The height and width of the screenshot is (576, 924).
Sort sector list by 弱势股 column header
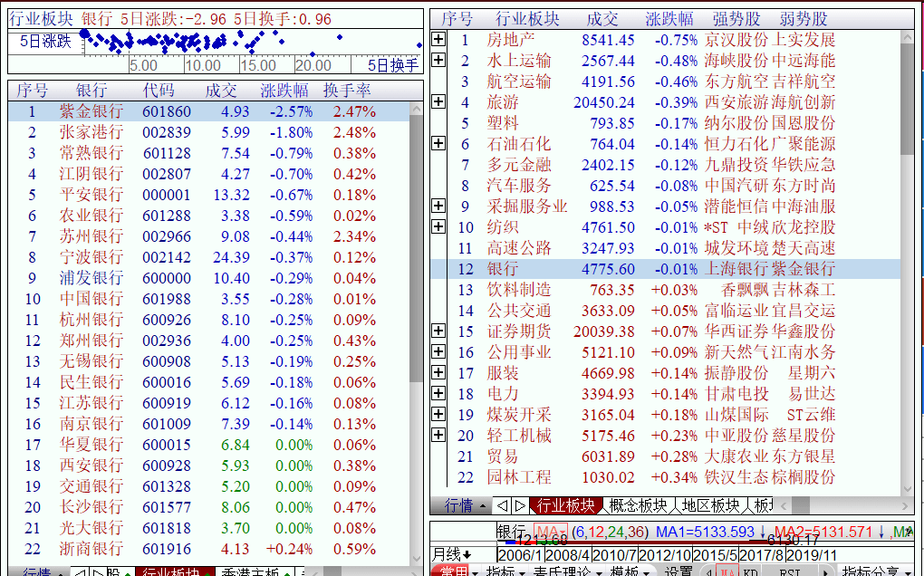pyautogui.click(x=804, y=19)
